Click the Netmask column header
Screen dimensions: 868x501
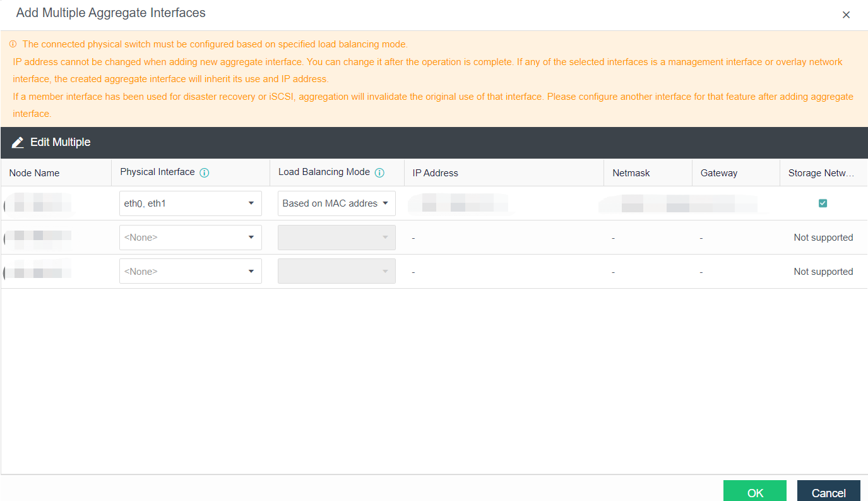coord(631,173)
